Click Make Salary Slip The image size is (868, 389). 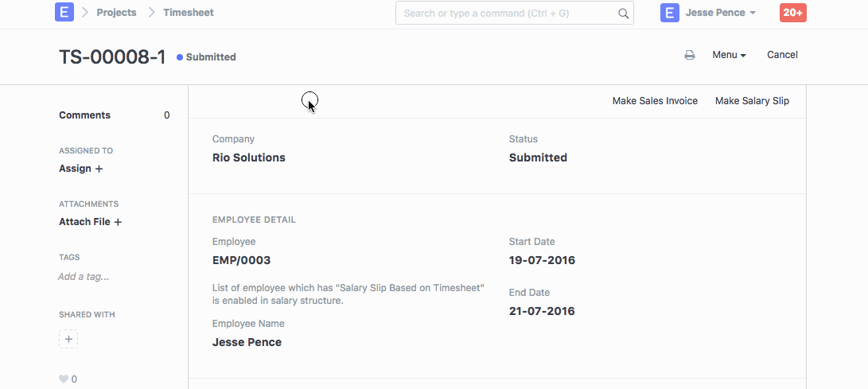(752, 101)
